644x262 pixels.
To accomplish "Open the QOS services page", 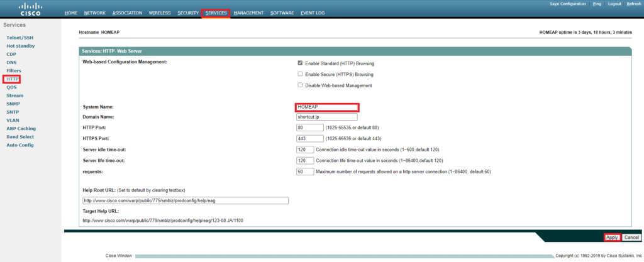I will (x=11, y=87).
